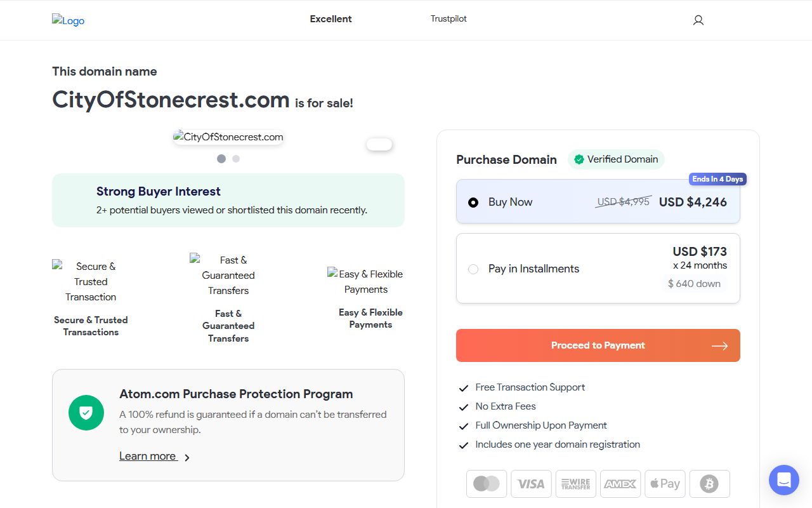
Task: Click the Atom logo in header
Action: (69, 20)
